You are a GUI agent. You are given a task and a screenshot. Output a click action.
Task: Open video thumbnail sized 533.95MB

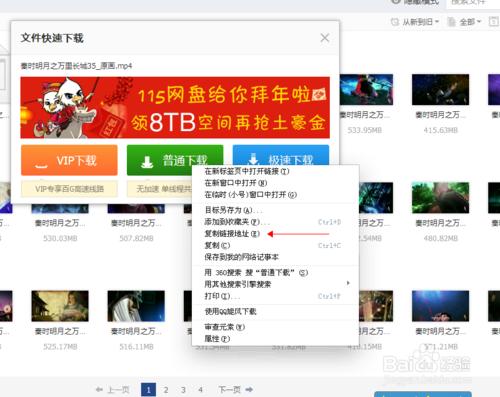coord(366,90)
